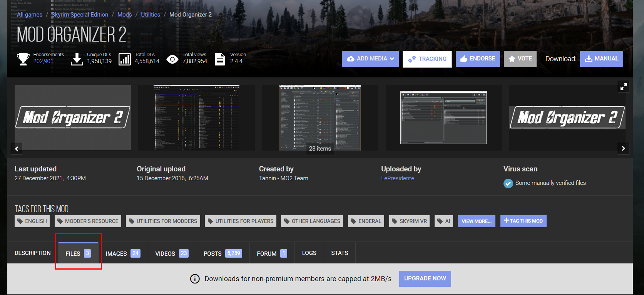Select the Other Languages tag
The image size is (644, 295).
click(x=312, y=221)
